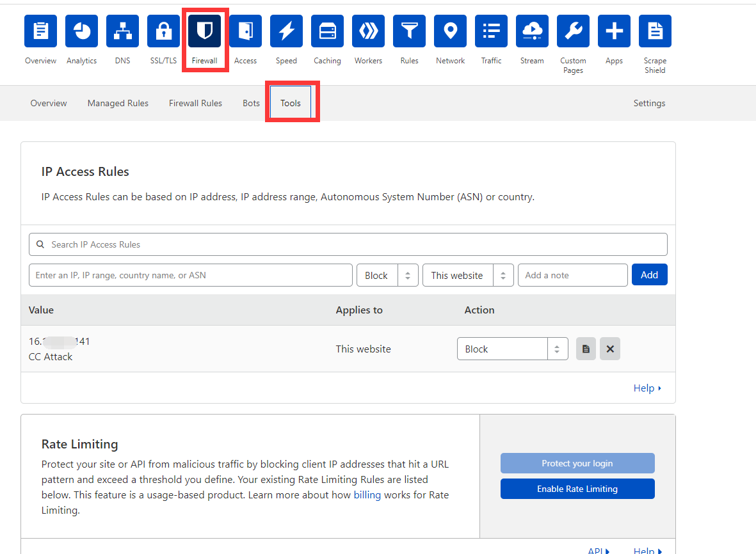Click the Search IP Access Rules field

point(348,244)
